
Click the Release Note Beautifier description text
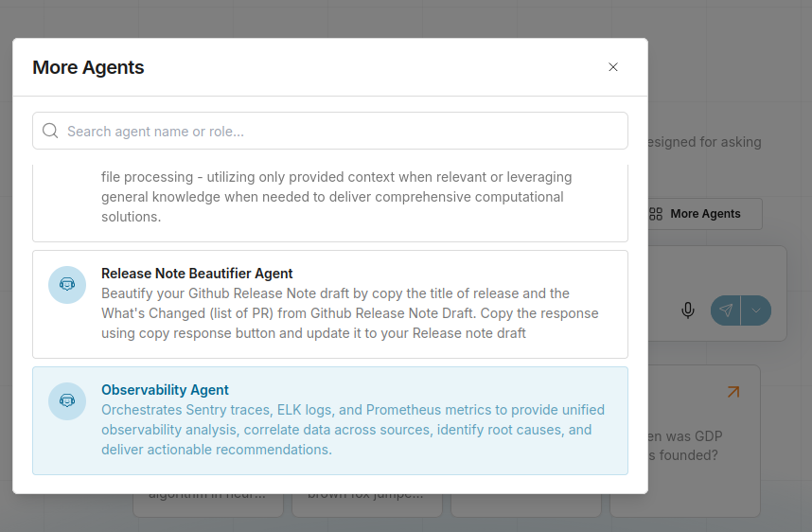[349, 313]
